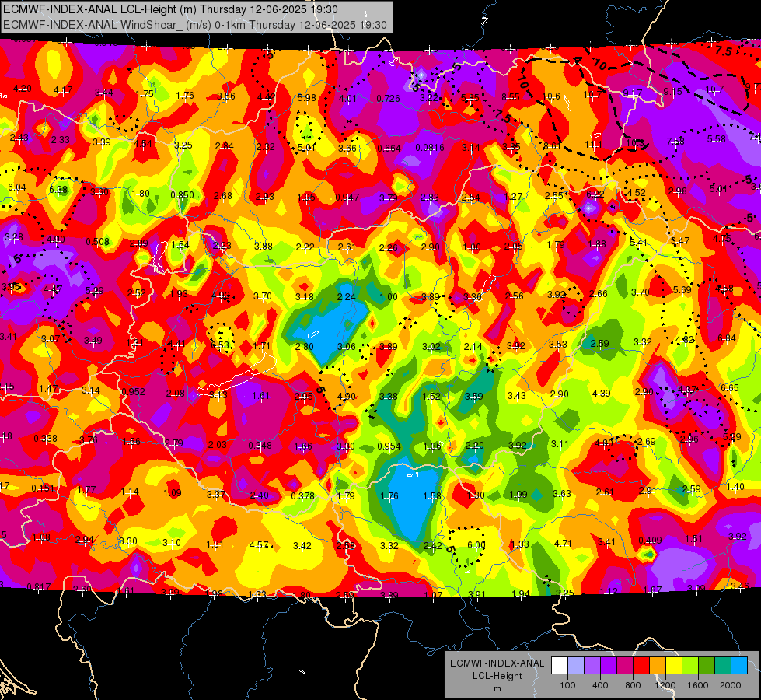Click the wind shear value 0.952
Screen dimensions: 761x700
click(133, 391)
